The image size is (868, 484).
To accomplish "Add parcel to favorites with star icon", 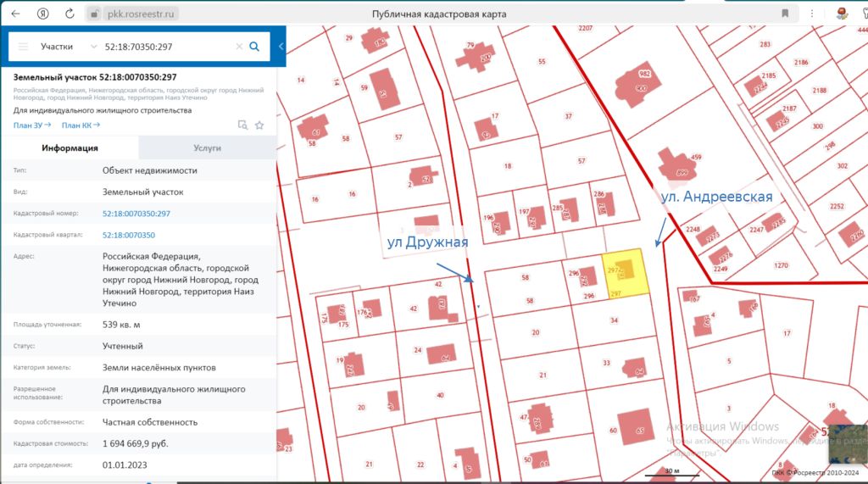I will click(259, 125).
